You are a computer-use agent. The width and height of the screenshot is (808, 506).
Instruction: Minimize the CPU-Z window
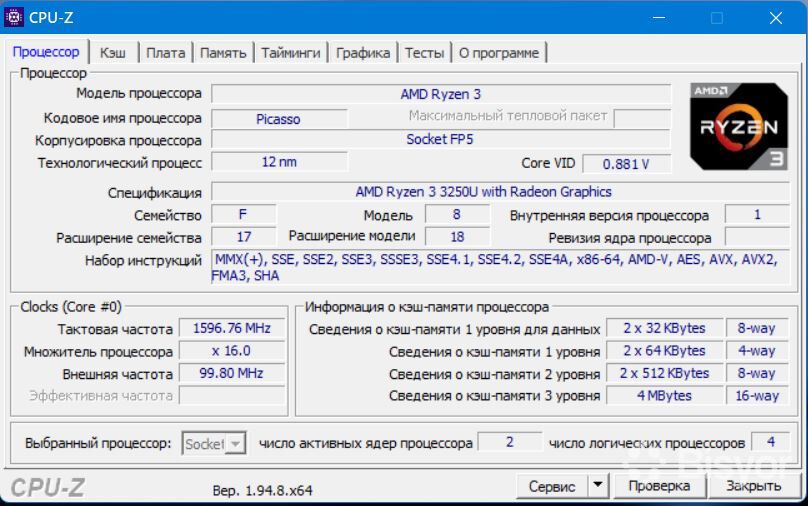(659, 18)
